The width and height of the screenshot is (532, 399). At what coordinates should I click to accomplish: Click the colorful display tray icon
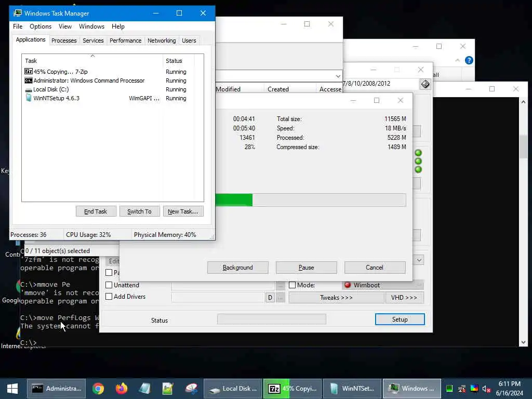(474, 389)
